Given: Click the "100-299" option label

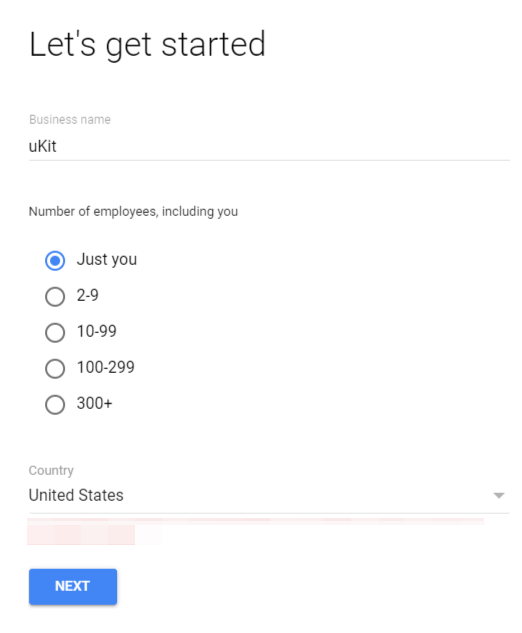Looking at the screenshot, I should click(105, 367).
